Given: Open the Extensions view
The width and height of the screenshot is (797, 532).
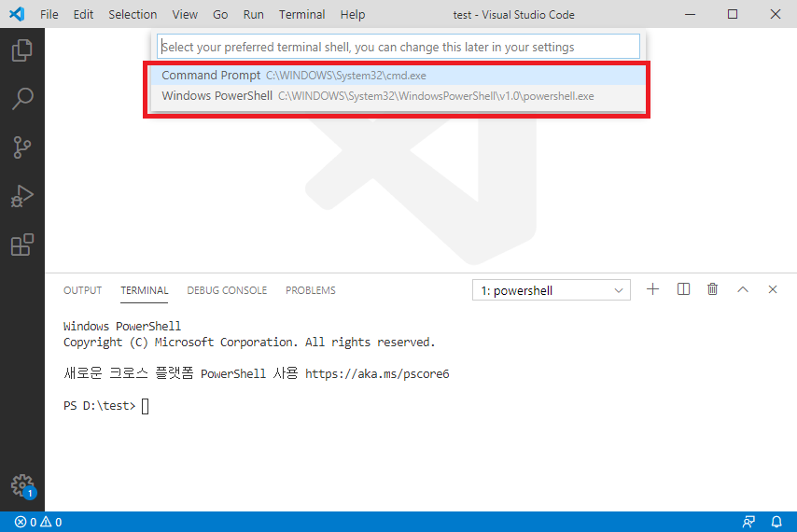Looking at the screenshot, I should (21, 245).
